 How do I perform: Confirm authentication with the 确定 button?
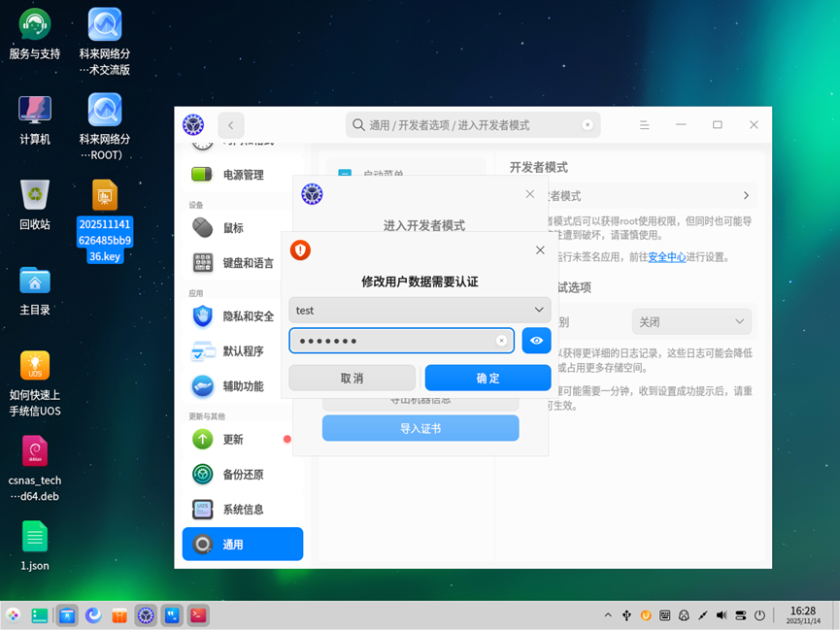pos(487,378)
